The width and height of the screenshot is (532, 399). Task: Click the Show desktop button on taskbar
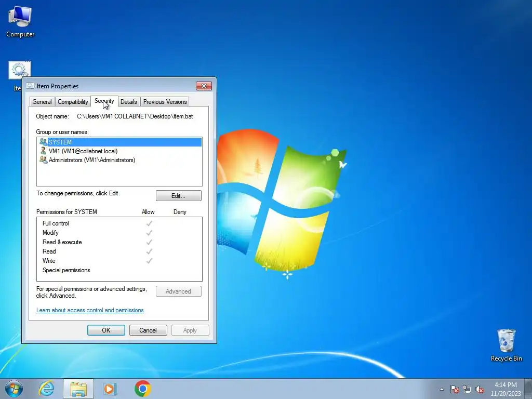coord(528,389)
